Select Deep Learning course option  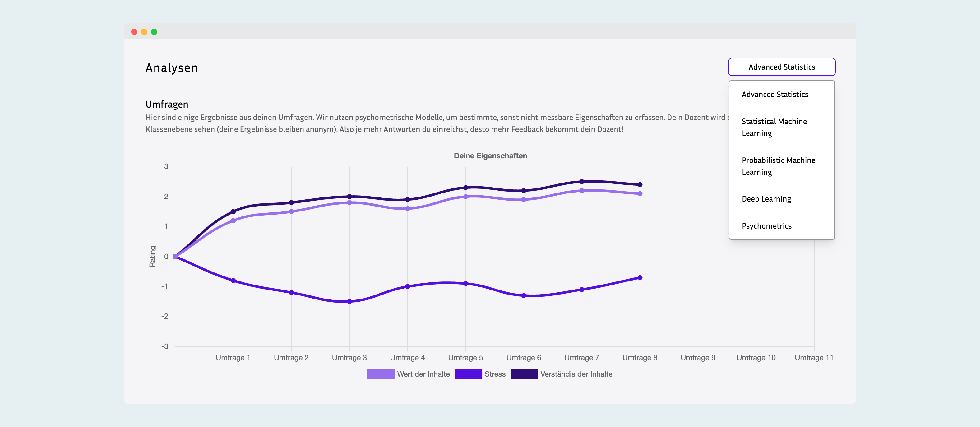pyautogui.click(x=766, y=199)
